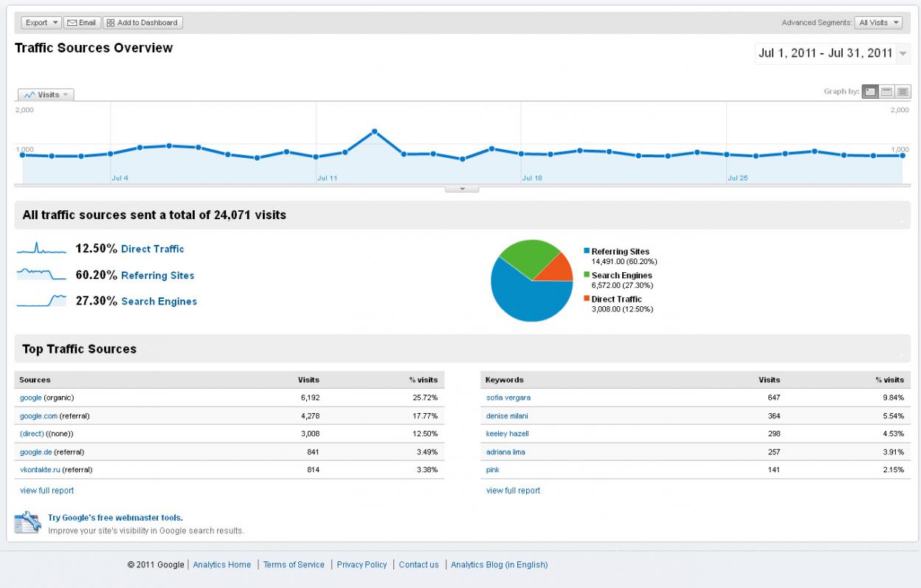Click 6,192 visits value for google organic

pos(308,398)
